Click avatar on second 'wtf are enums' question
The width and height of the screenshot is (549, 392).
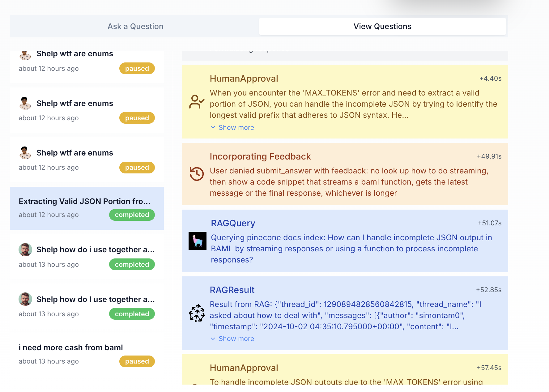(25, 103)
